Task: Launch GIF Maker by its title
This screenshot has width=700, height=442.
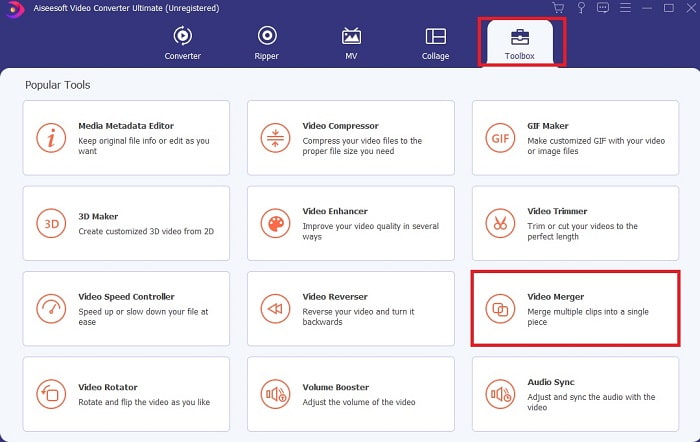Action: (x=548, y=126)
